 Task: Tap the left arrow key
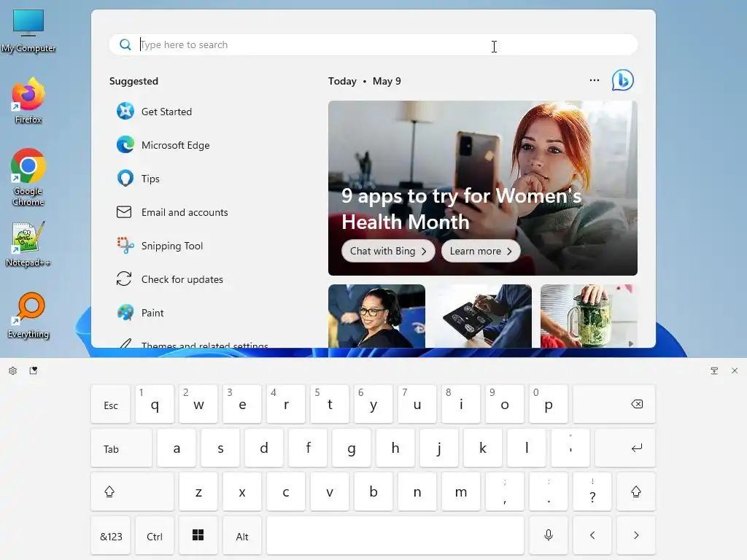(x=592, y=535)
